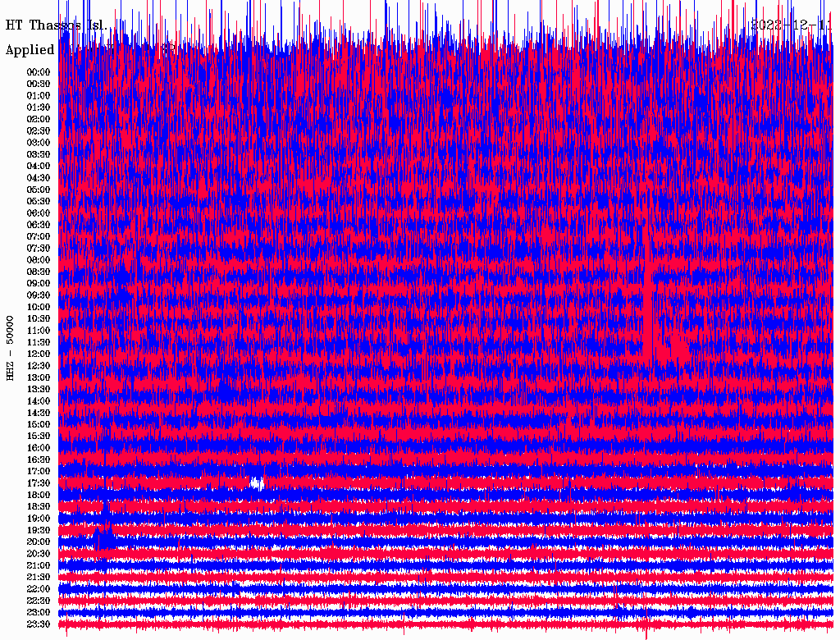Select the 01:00 time label
This screenshot has height=640, width=840.
click(39, 95)
